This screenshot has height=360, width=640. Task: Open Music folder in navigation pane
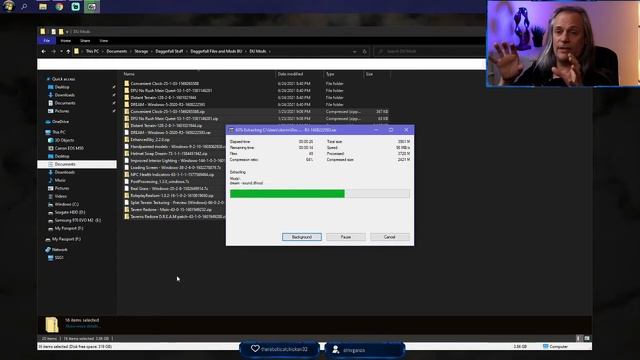[x=60, y=180]
